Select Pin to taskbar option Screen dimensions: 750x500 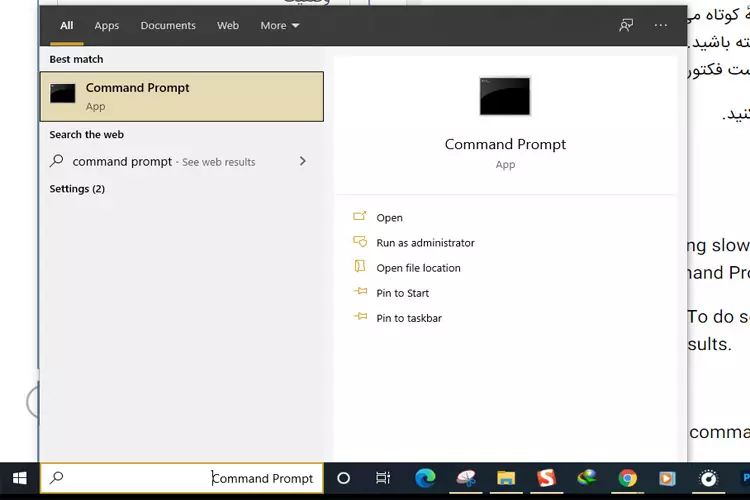408,318
